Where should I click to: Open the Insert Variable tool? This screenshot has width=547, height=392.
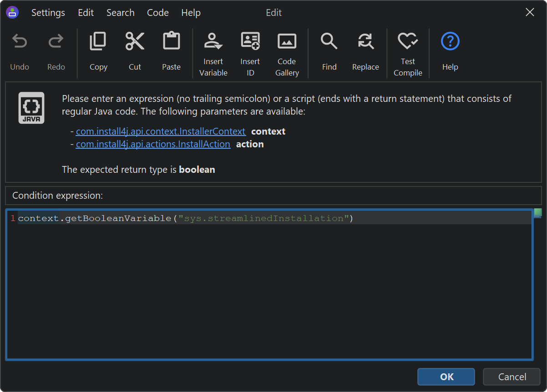[x=213, y=42]
